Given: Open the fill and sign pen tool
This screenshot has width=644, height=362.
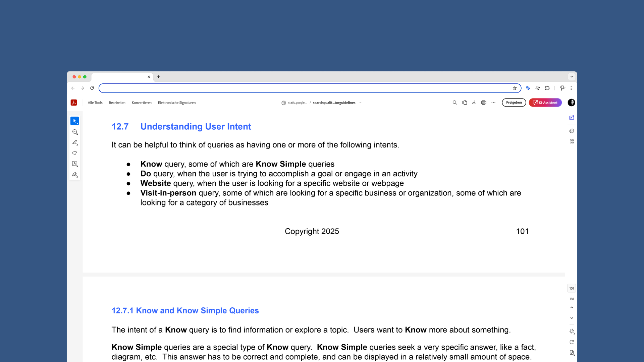Looking at the screenshot, I should (74, 174).
